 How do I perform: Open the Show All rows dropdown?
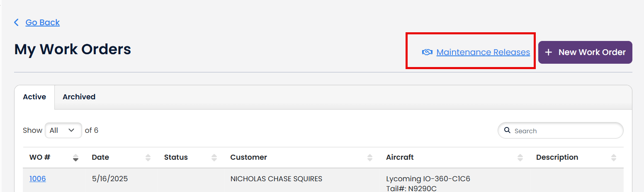click(x=63, y=130)
